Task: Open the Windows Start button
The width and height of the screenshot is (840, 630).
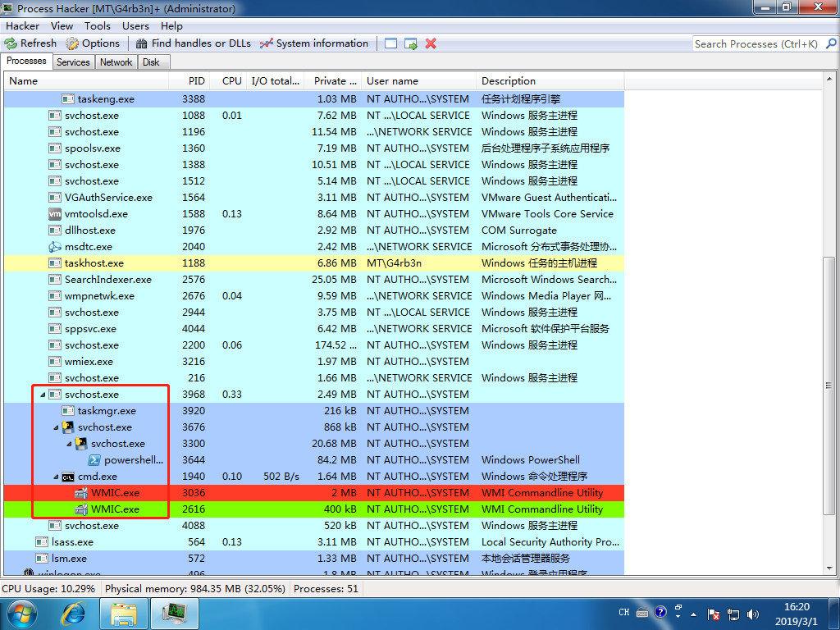Action: (x=21, y=614)
